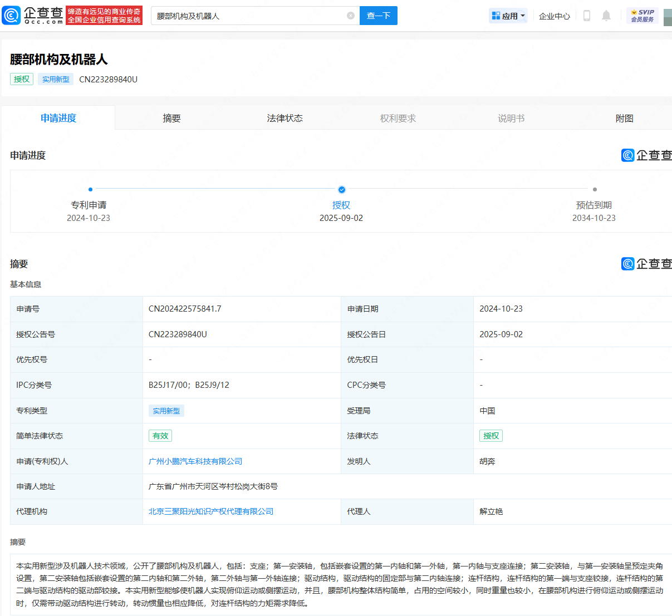
Task: Click the 应用 grid icon
Action: coord(496,16)
